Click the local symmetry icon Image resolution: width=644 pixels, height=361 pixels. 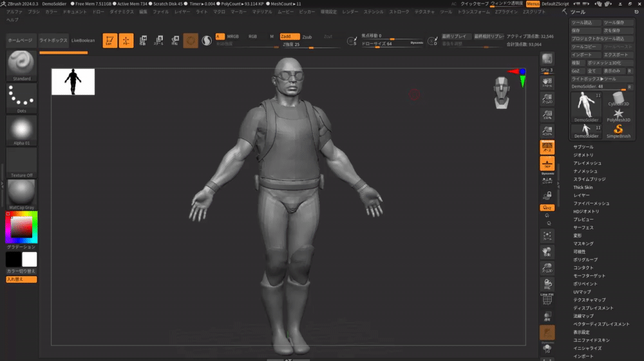(547, 180)
